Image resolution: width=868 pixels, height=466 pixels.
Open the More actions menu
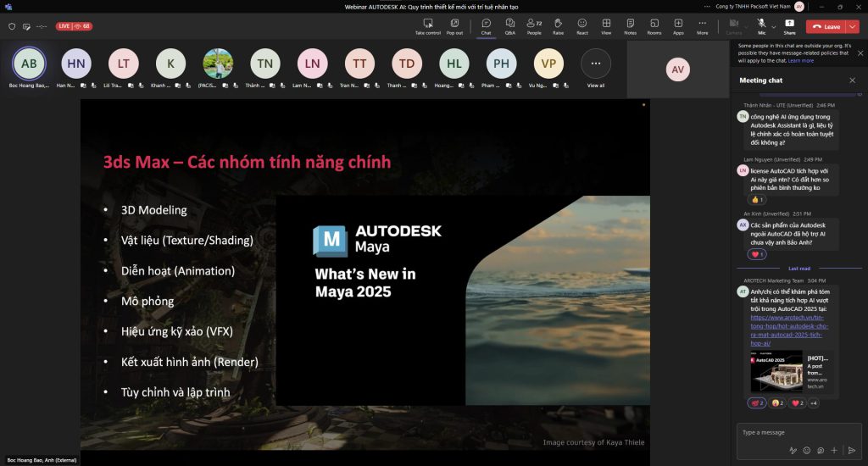[703, 26]
